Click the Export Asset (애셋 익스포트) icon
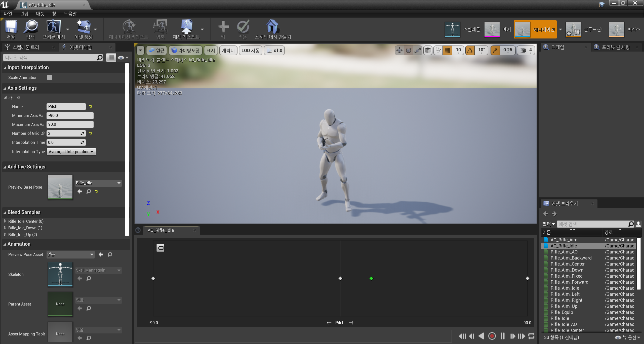The image size is (644, 344). point(186,27)
